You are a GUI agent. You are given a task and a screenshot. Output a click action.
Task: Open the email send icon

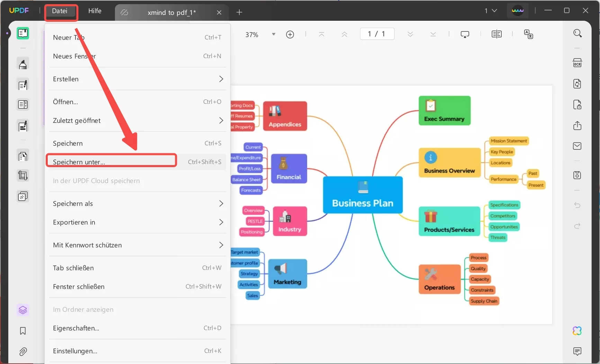point(577,146)
